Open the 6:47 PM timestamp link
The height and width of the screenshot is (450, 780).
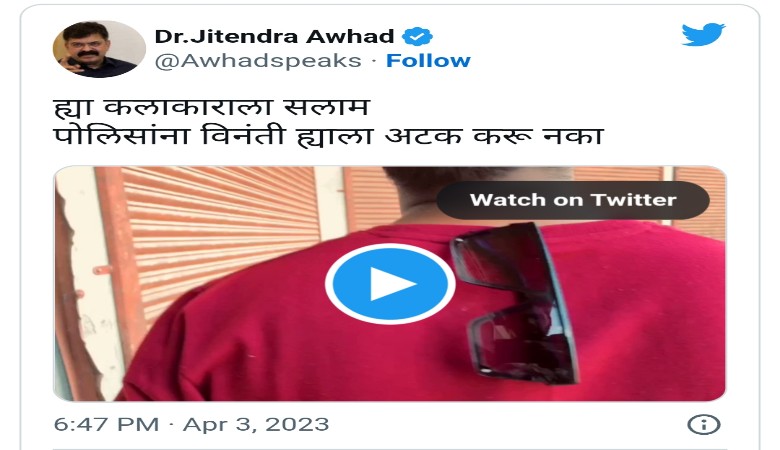(106, 425)
